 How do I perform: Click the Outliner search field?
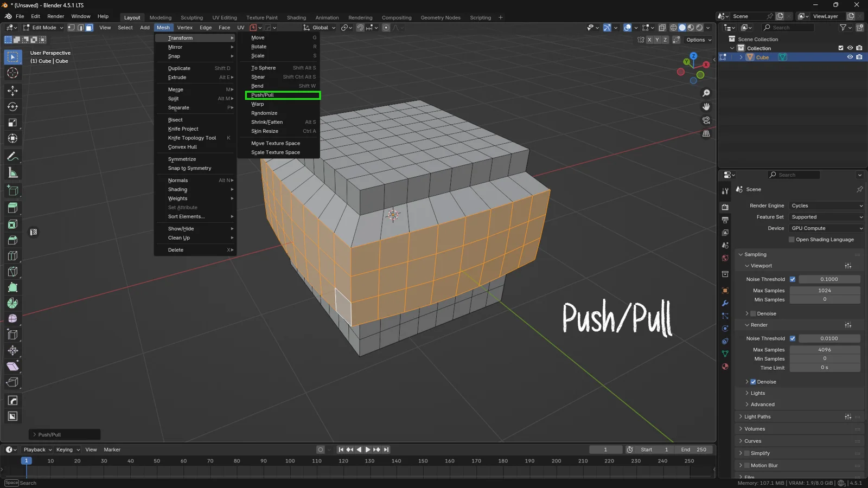788,28
